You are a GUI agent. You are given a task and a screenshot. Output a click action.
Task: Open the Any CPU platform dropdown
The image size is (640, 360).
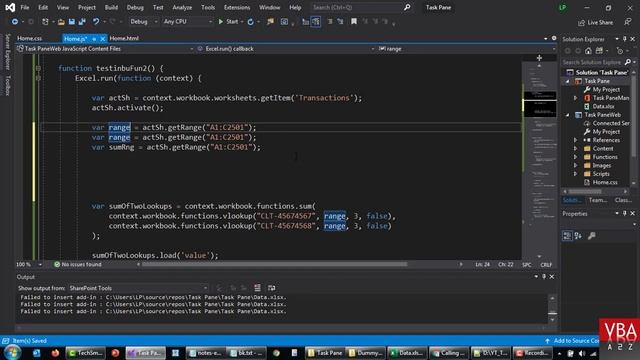(187, 22)
